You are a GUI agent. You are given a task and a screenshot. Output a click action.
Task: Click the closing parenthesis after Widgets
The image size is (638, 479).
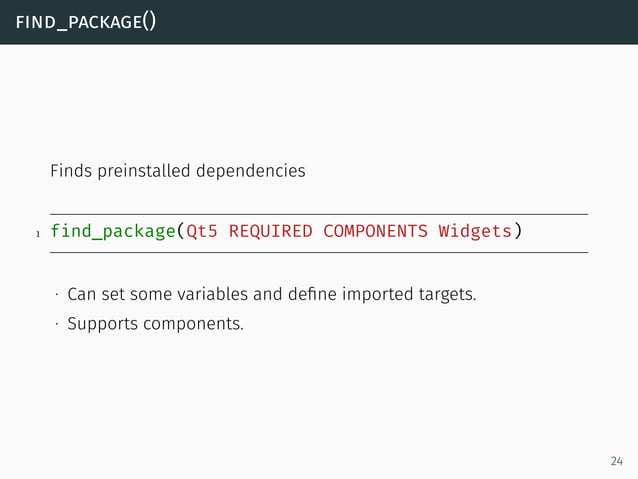tap(517, 232)
